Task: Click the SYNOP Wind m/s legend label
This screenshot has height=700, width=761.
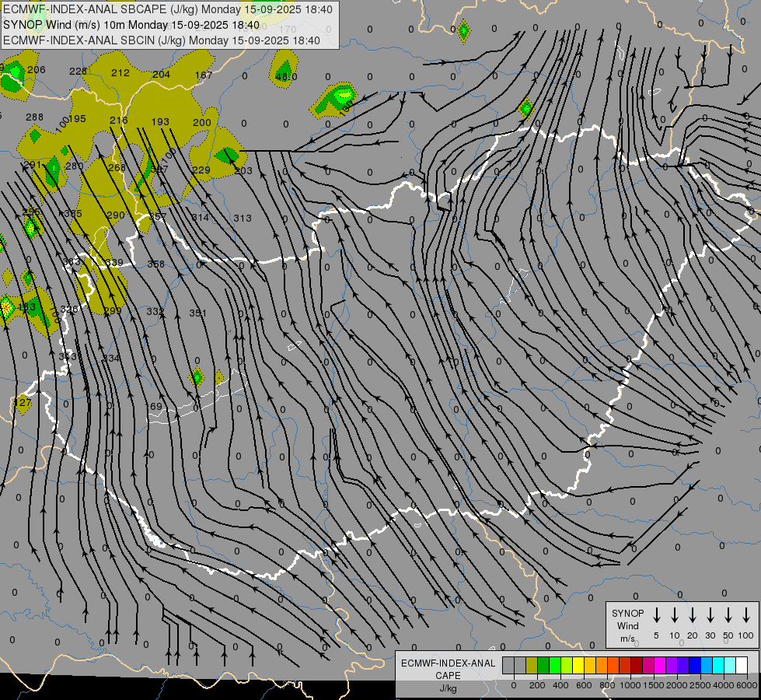Action: tap(627, 625)
